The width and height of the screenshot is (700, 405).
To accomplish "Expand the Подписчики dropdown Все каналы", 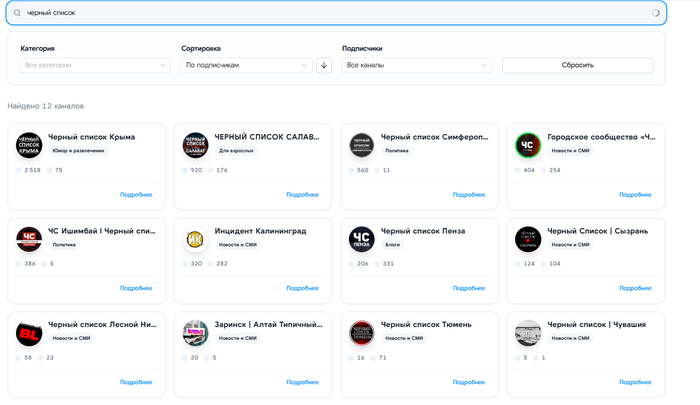I will [416, 65].
